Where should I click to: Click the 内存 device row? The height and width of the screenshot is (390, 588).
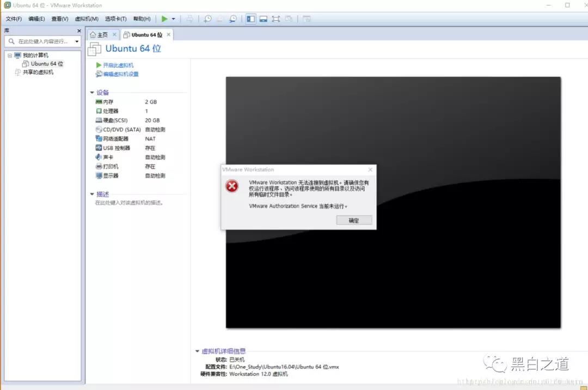pos(130,102)
